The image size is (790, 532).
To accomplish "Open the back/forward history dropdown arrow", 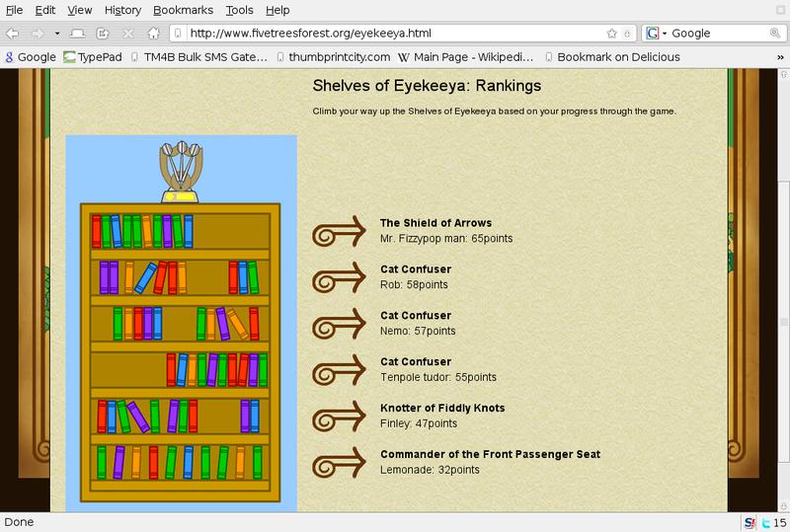I will (57, 34).
